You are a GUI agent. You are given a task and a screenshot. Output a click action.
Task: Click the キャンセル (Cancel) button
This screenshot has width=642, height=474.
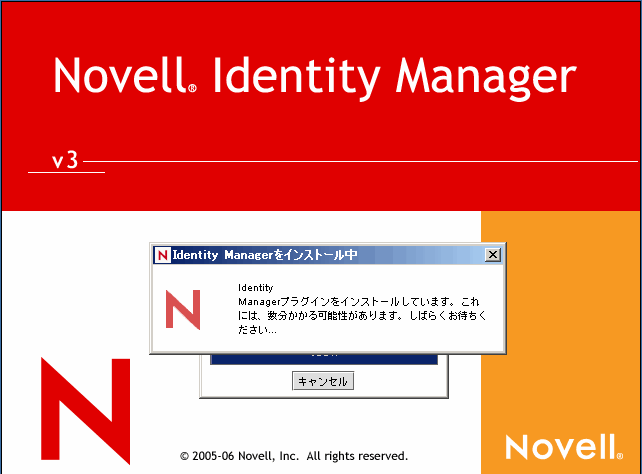coord(323,381)
